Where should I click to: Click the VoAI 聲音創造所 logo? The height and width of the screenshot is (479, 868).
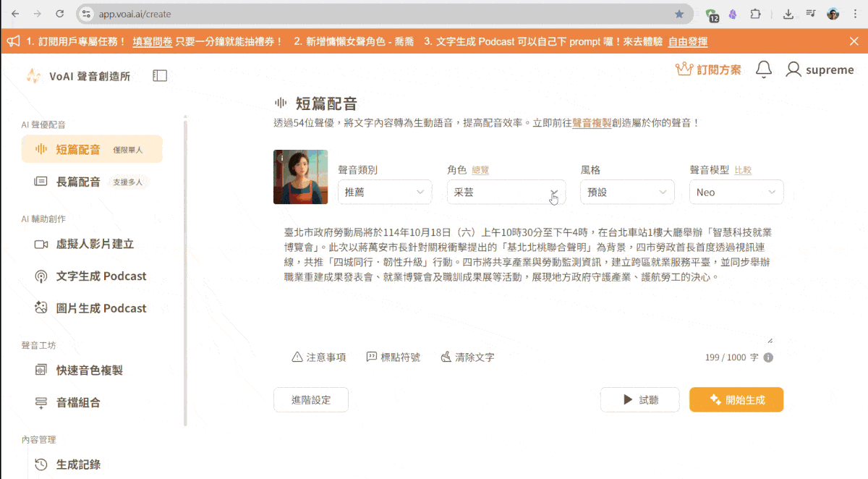(x=78, y=76)
